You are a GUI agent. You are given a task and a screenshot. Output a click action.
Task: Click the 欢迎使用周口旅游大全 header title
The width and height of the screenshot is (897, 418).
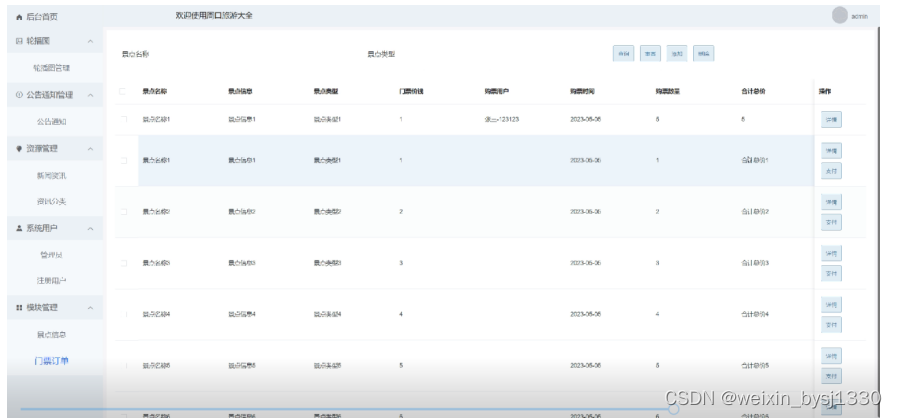pyautogui.click(x=214, y=15)
